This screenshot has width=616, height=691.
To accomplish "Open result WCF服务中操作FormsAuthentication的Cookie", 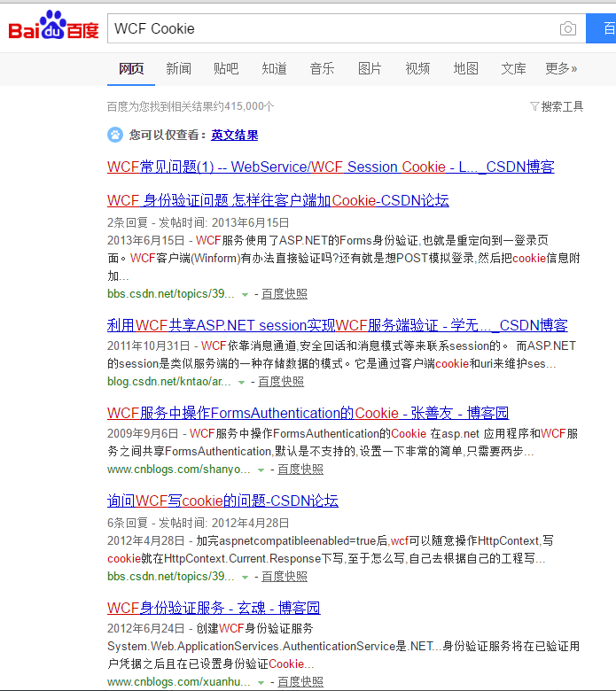I will pyautogui.click(x=308, y=413).
